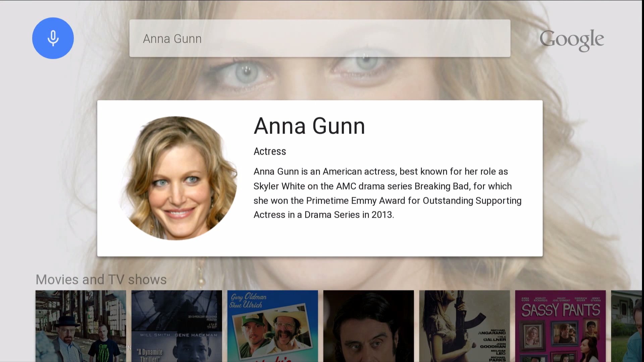Screen dimensions: 644x362
Task: Select the partially visible thumbnail after Sassy Pants
Action: click(626, 326)
